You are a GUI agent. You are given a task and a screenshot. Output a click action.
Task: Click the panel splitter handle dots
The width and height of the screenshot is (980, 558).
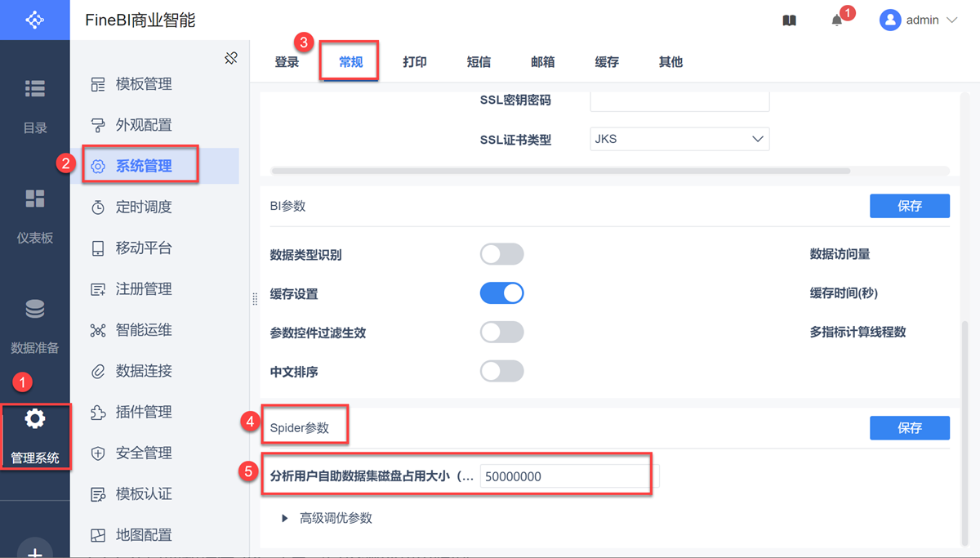(255, 300)
